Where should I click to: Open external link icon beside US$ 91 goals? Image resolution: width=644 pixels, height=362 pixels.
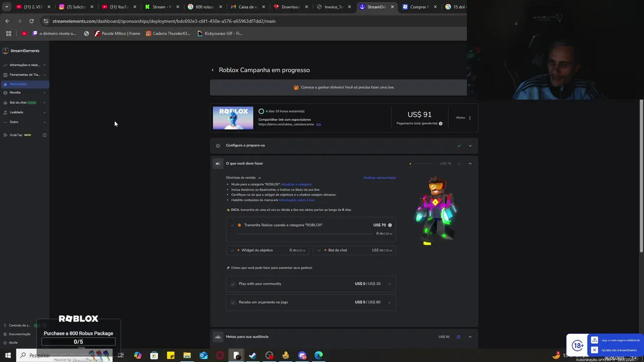[x=458, y=337]
